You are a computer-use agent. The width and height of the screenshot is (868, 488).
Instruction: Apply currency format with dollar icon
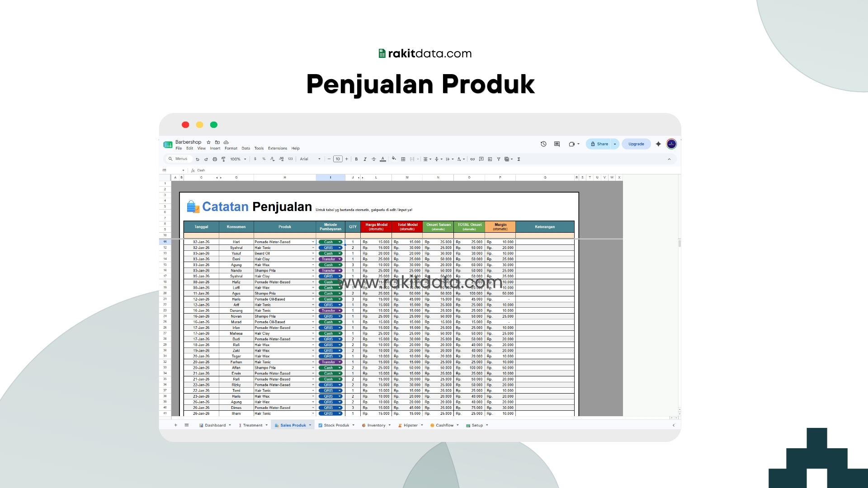tap(255, 159)
